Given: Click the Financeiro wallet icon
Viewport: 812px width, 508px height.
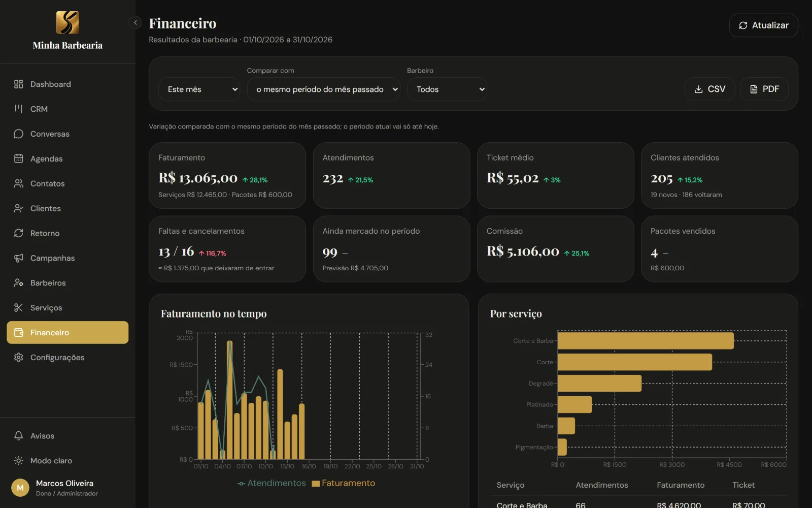Looking at the screenshot, I should point(19,333).
